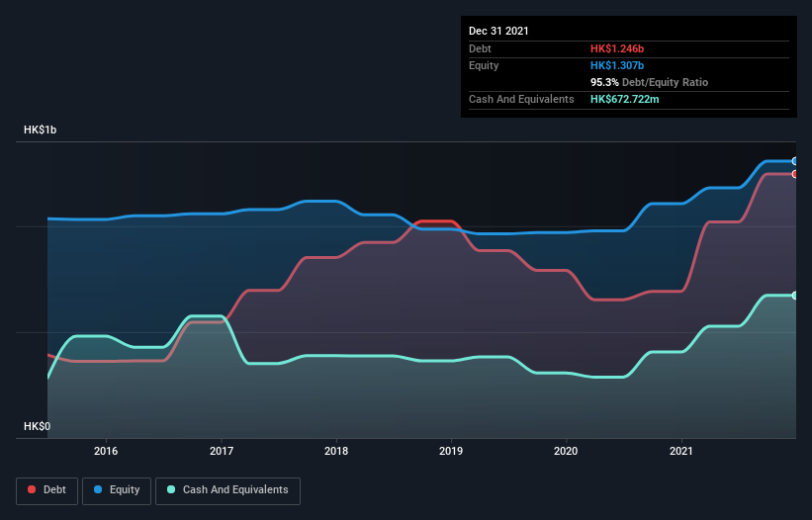Click the HK$1.246b debt value

coord(617,48)
